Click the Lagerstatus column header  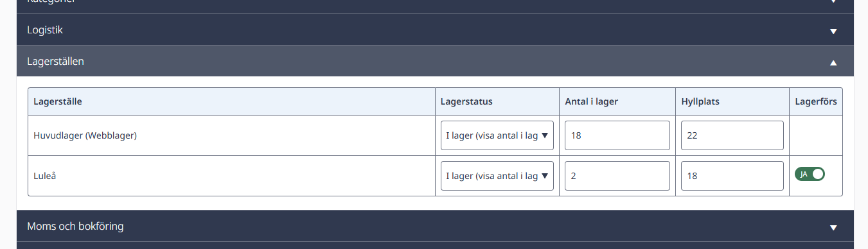point(466,101)
